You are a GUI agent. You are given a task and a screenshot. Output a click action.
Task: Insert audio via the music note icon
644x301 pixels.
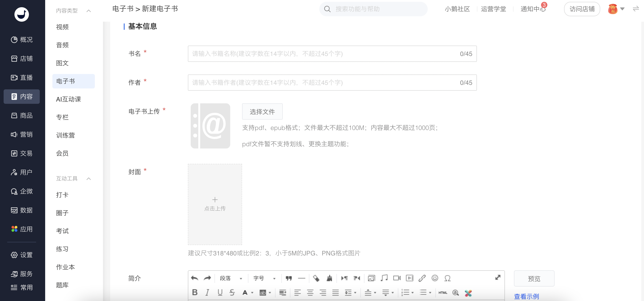tap(384, 278)
